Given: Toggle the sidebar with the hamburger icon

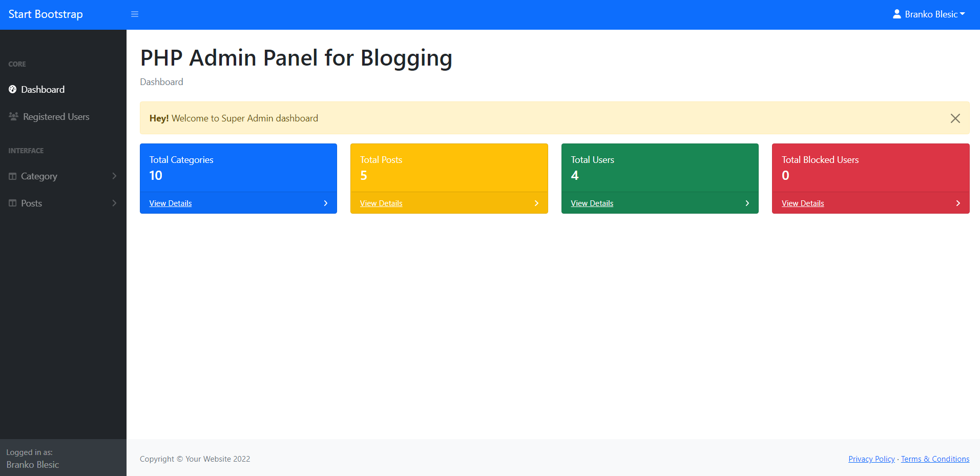Looking at the screenshot, I should 135,14.
